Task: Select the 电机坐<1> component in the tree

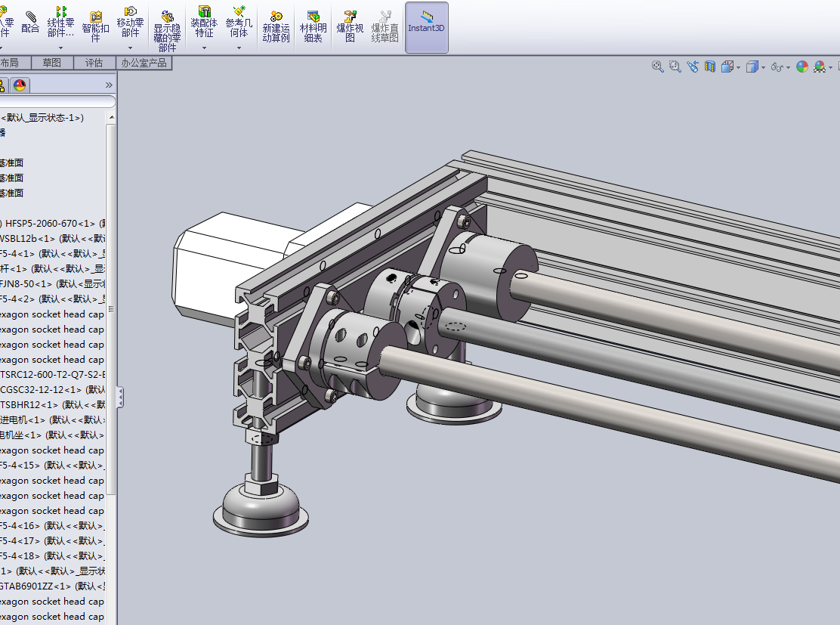Action: coord(53,435)
